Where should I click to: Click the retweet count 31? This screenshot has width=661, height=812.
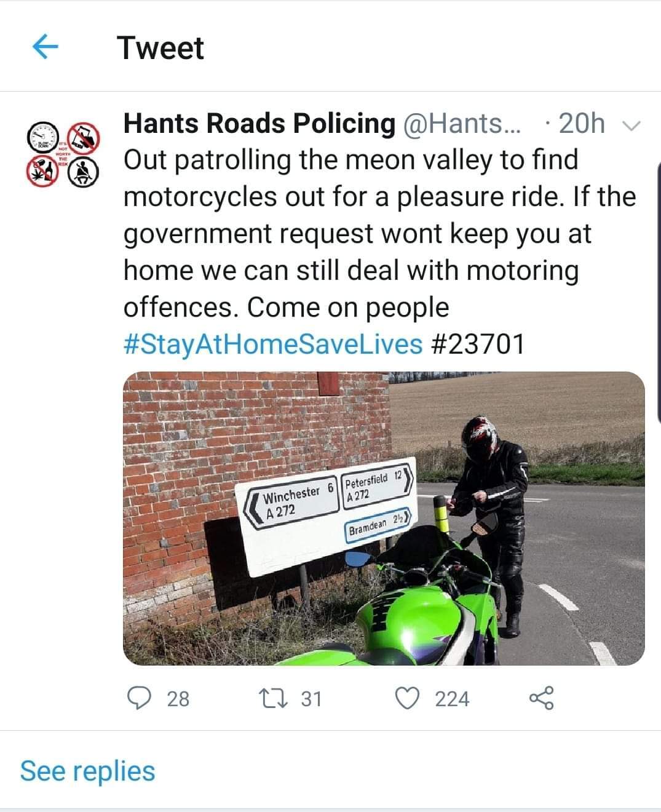pyautogui.click(x=311, y=699)
